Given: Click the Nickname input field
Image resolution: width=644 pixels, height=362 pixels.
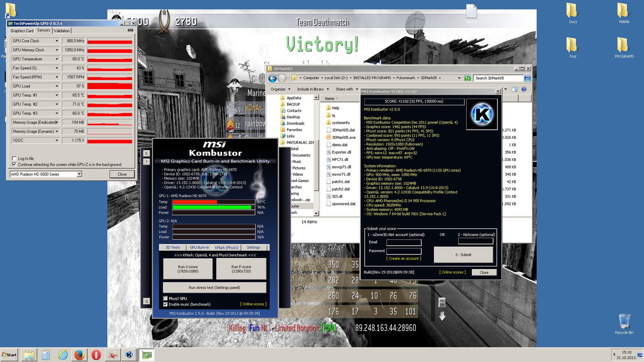Looking at the screenshot, I should [x=476, y=241].
